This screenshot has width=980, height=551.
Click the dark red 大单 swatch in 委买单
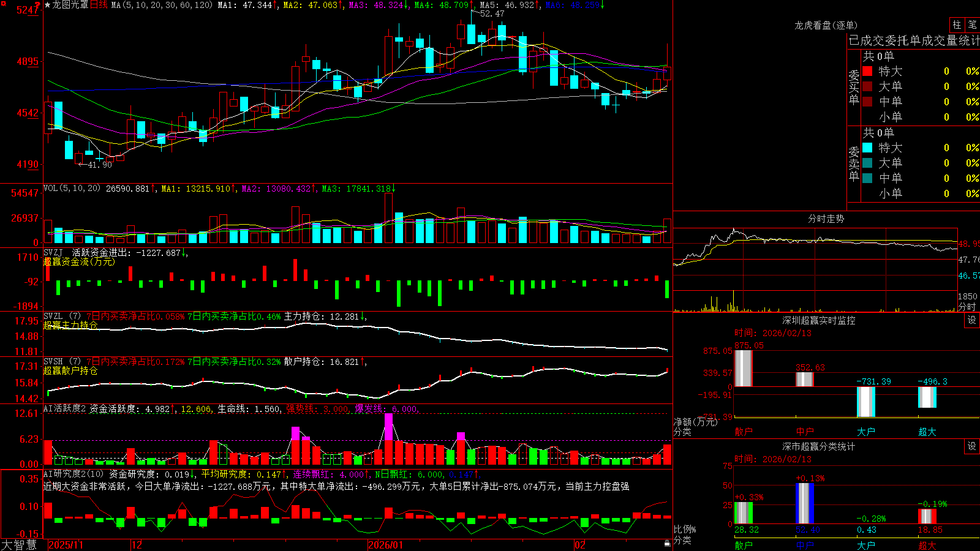867,86
